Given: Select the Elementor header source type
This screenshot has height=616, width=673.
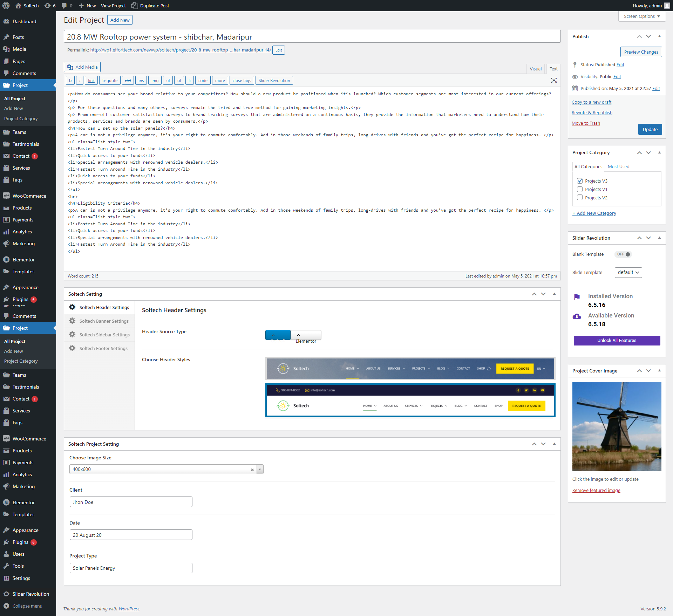Looking at the screenshot, I should pos(306,335).
